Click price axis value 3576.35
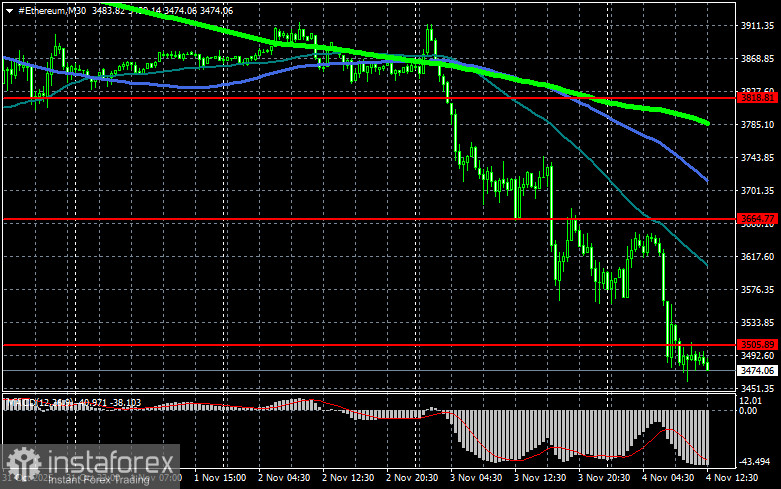Image resolution: width=781 pixels, height=489 pixels. (x=758, y=289)
